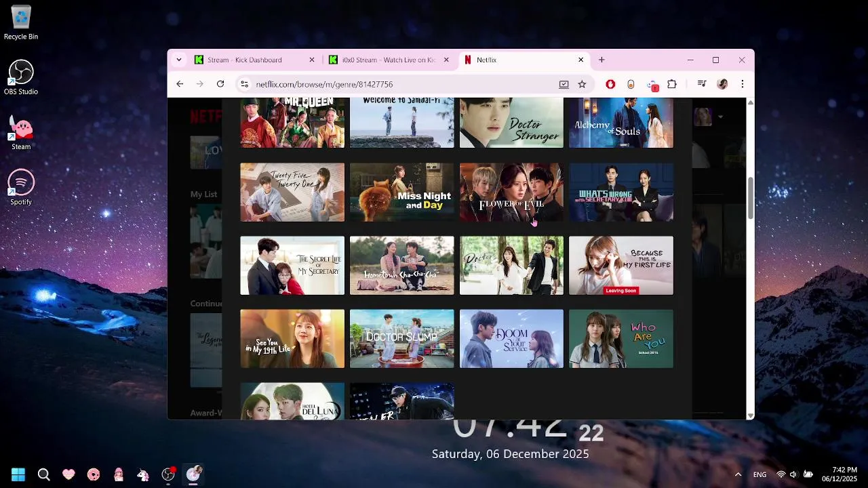Go back using the browser back arrow

click(180, 84)
